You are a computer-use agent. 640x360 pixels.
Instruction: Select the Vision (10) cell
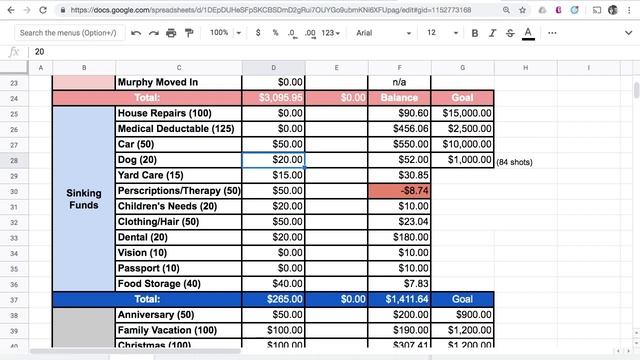point(178,253)
